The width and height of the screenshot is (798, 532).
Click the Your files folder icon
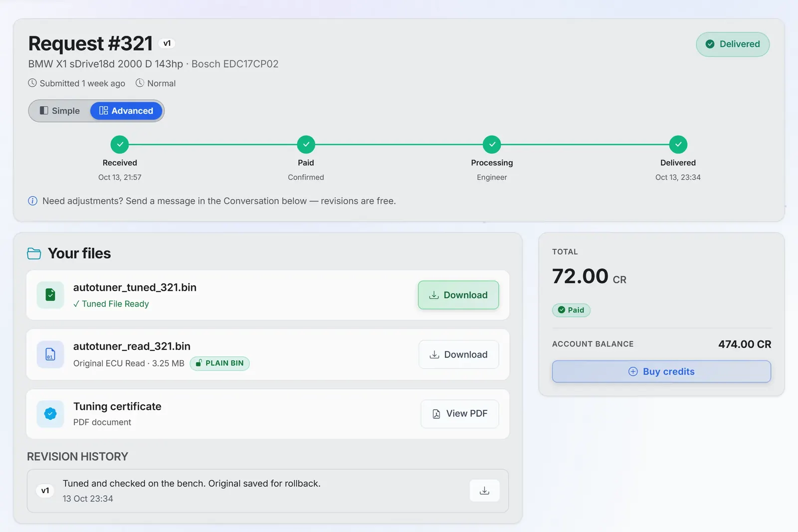click(x=34, y=253)
